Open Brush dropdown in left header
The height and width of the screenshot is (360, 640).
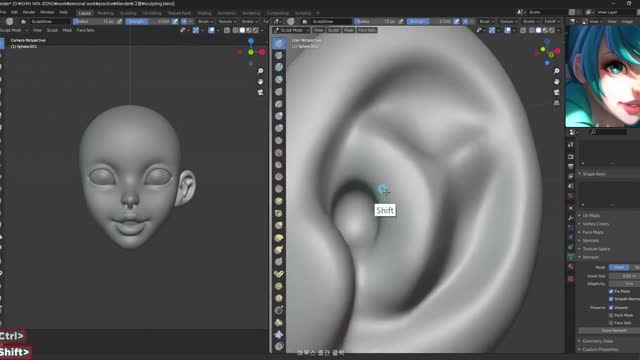[x=205, y=21]
